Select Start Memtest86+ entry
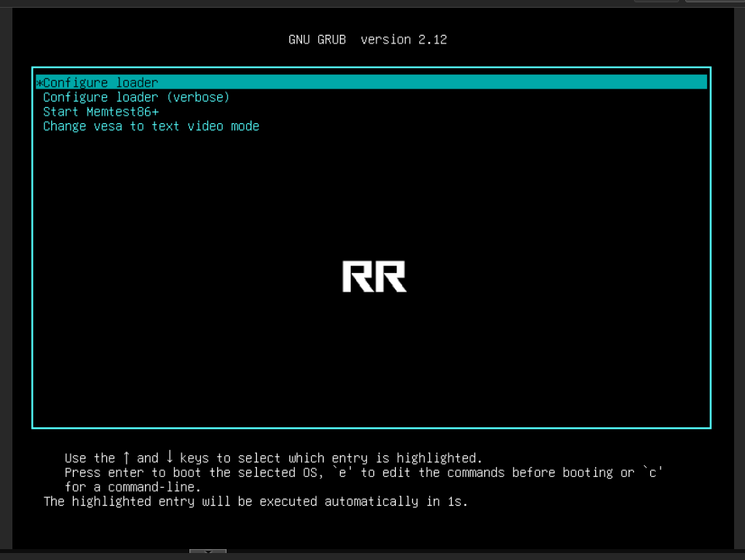The image size is (745, 560). point(101,112)
